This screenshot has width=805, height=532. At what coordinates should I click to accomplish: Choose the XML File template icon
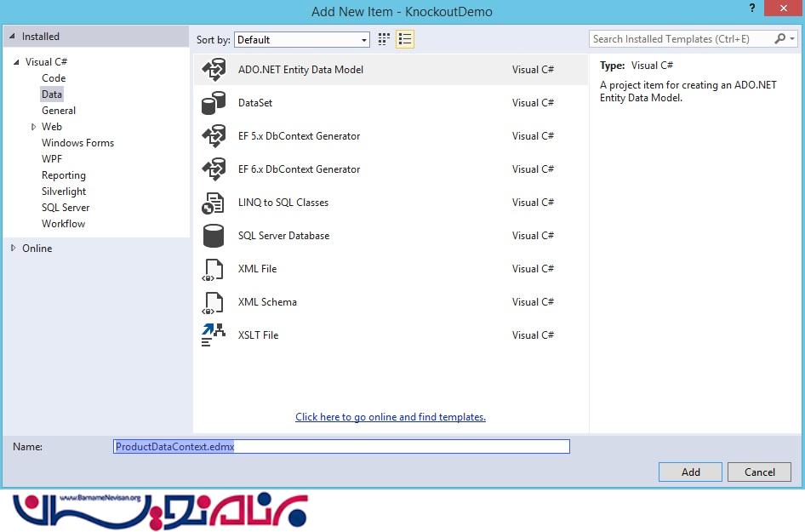pyautogui.click(x=213, y=269)
